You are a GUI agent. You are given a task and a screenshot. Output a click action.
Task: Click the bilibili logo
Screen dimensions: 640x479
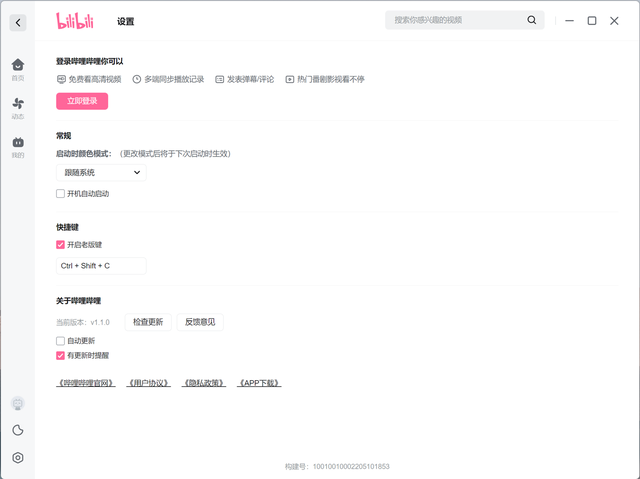[75, 20]
